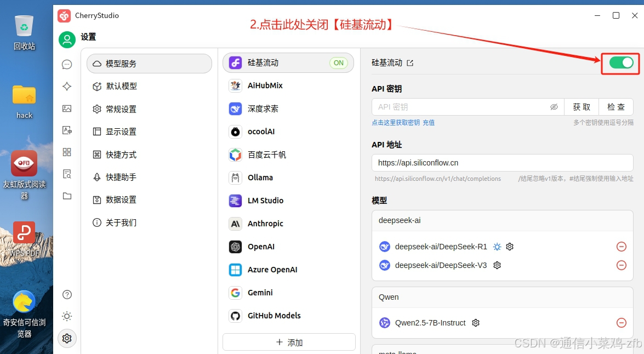Click the API 地址 input field
Viewport: 644px width, 354px height.
(x=502, y=163)
